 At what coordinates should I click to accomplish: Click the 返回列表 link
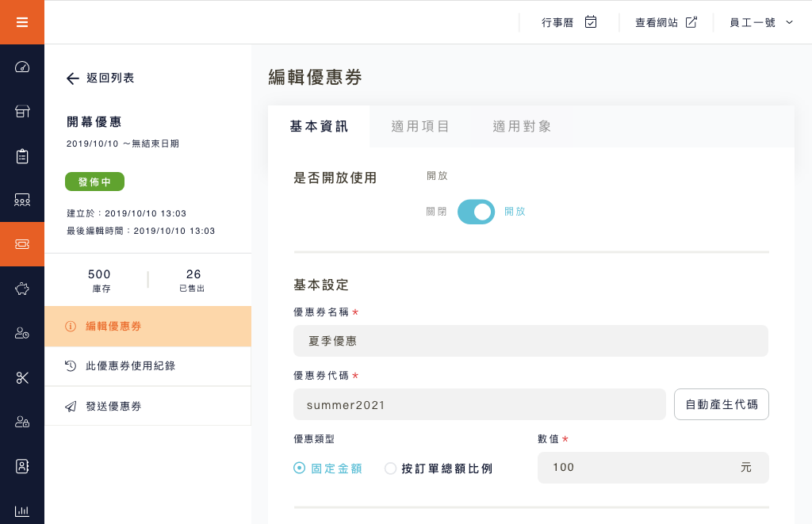click(x=110, y=78)
